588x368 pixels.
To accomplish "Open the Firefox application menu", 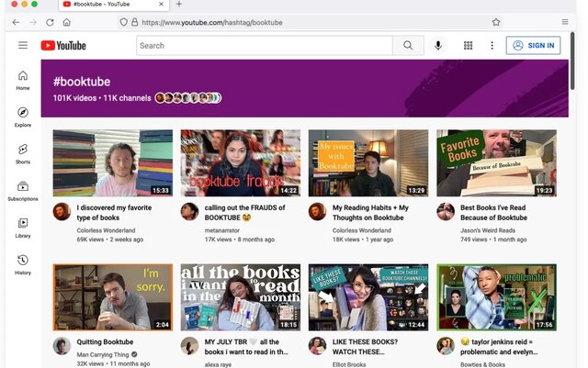I will 565,22.
